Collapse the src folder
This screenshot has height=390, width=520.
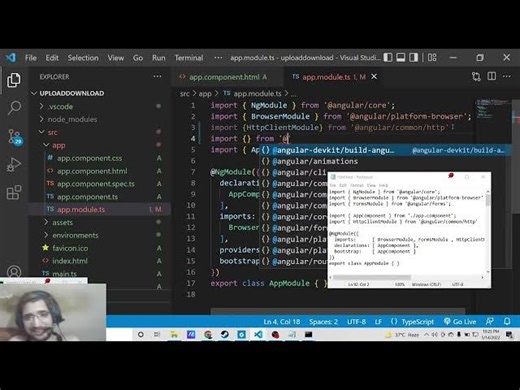[x=99, y=132]
